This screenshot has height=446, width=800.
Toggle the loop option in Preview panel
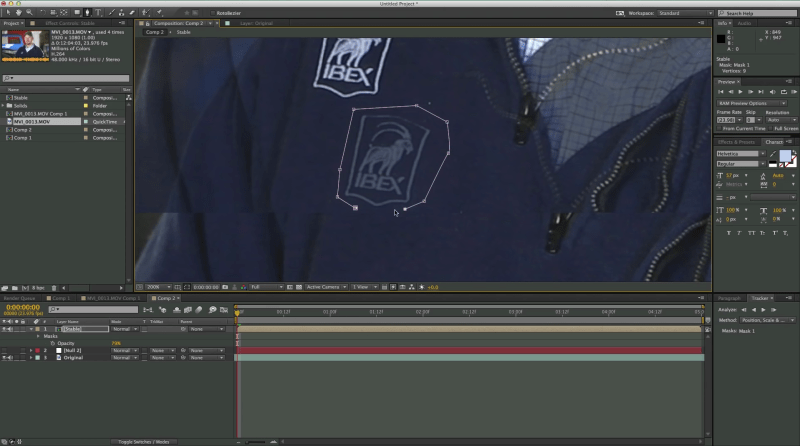(784, 92)
